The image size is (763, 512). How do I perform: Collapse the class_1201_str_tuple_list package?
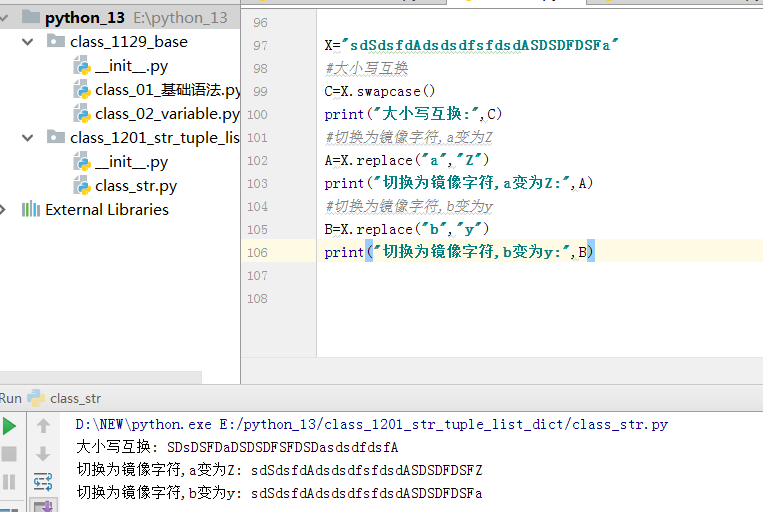[x=28, y=138]
